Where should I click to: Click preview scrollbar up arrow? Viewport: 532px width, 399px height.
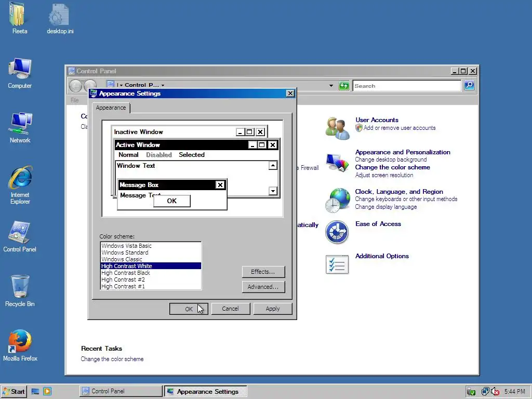(x=273, y=165)
